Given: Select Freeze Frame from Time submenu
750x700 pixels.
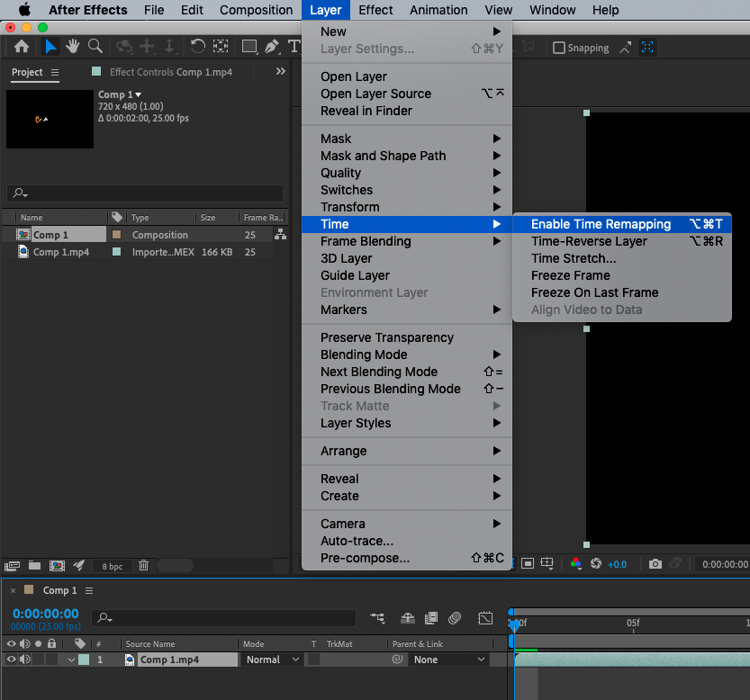Looking at the screenshot, I should (570, 275).
